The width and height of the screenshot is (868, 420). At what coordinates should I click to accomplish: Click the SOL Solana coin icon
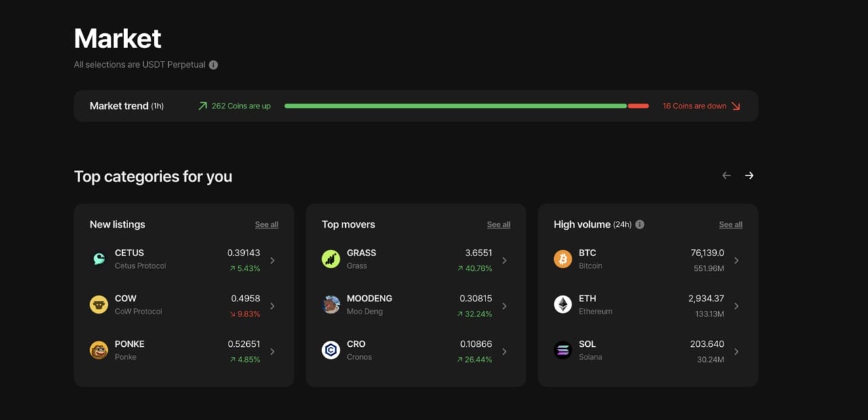click(x=563, y=350)
